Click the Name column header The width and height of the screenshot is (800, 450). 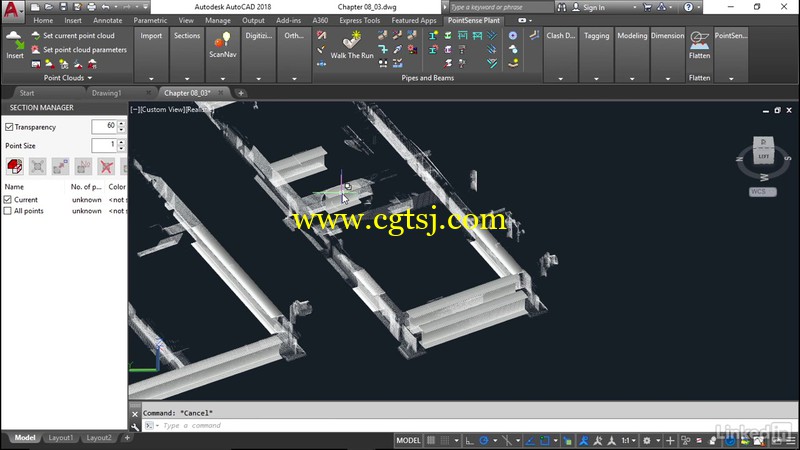(x=14, y=187)
